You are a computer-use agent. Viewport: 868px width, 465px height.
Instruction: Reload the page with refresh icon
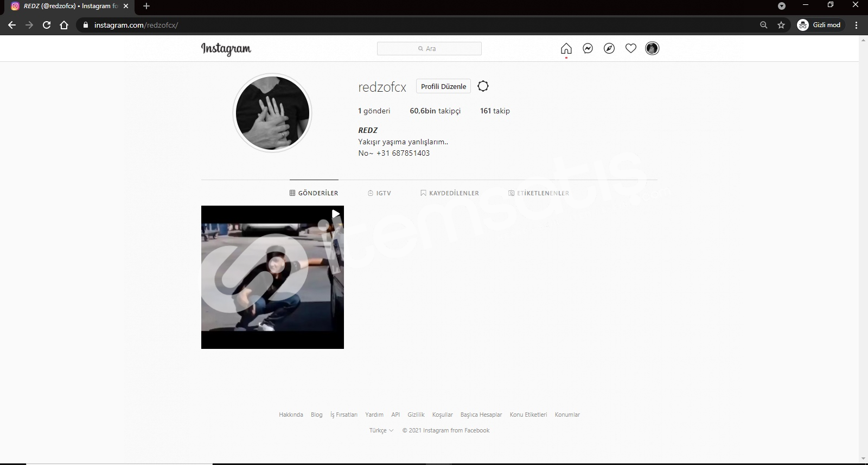click(47, 25)
